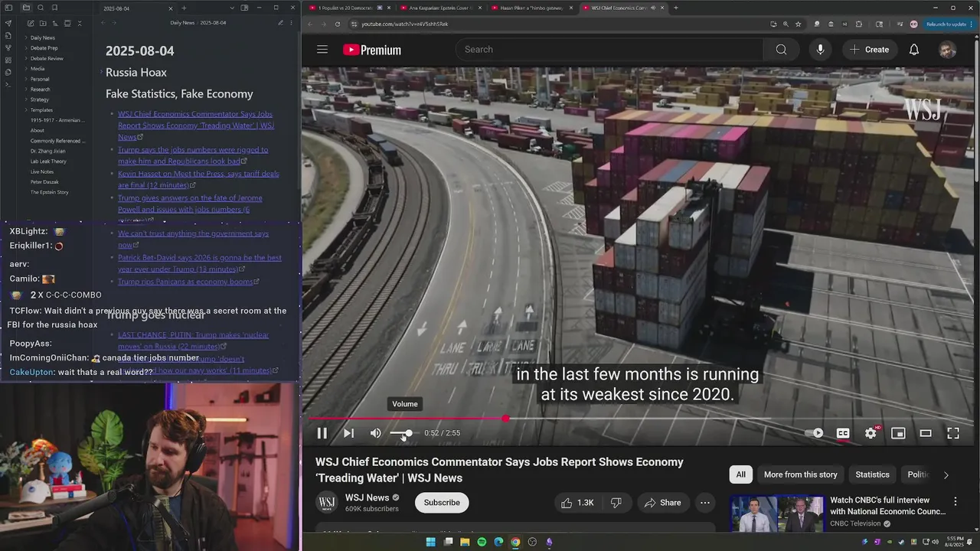Switch to the Hasan Piker browser tab
Image resolution: width=980 pixels, height=551 pixels.
(x=531, y=8)
